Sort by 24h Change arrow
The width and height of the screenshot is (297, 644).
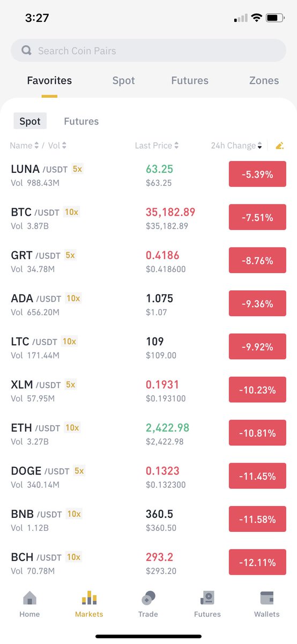tap(260, 145)
